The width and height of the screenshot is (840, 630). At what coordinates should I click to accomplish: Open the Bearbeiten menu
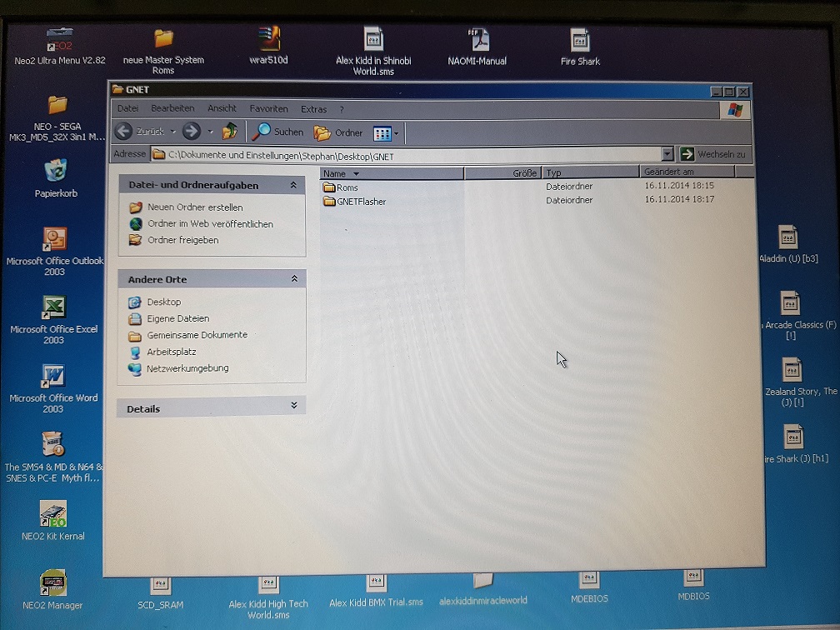pos(172,108)
